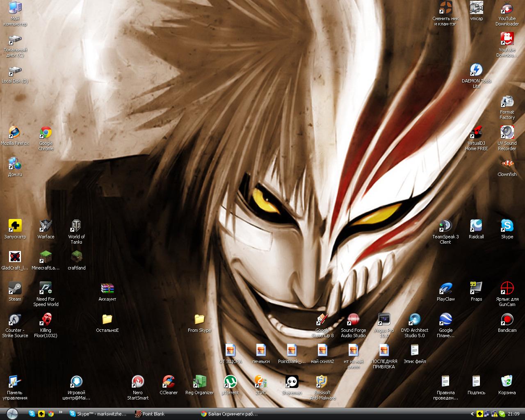
Task: Click the taskbar clock showing 21:09
Action: click(514, 414)
